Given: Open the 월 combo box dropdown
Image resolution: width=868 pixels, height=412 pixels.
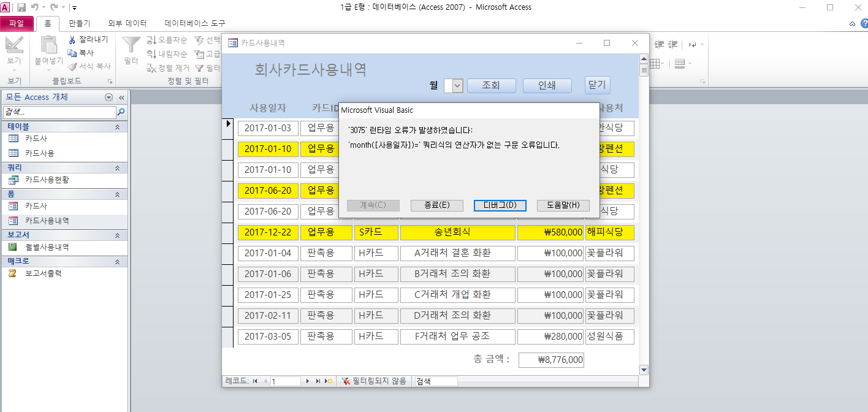Looking at the screenshot, I should click(457, 86).
